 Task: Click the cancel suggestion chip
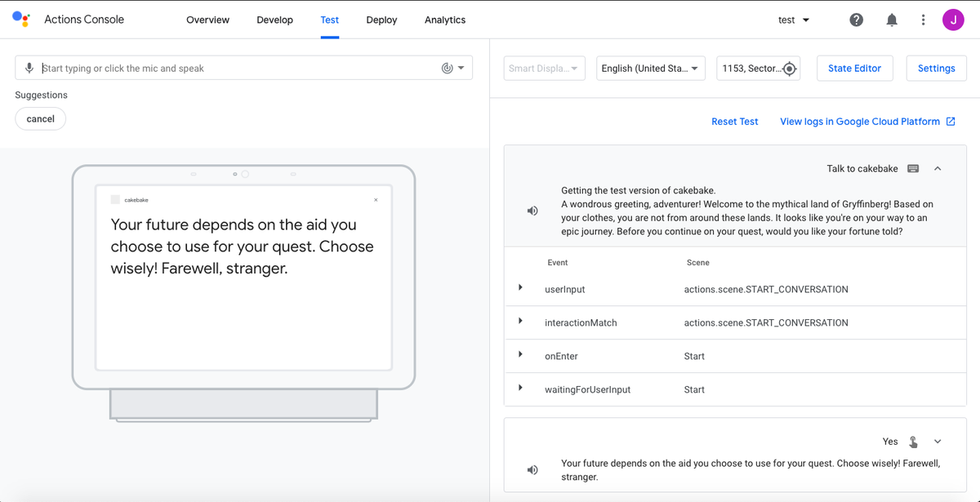(x=40, y=118)
